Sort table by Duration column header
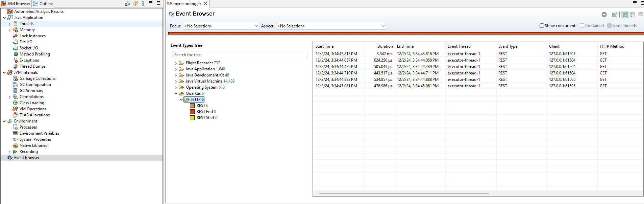Screen dimensions: 644x204 [x=385, y=46]
